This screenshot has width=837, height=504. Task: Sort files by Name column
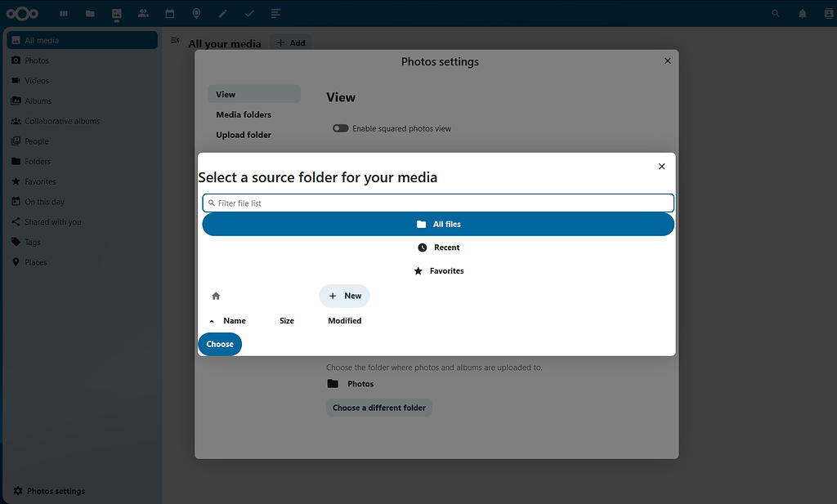pyautogui.click(x=235, y=320)
